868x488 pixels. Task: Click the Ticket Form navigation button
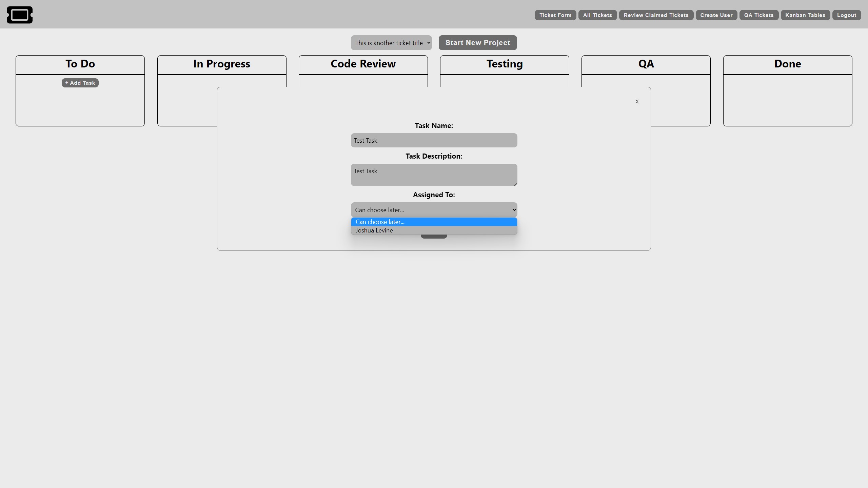555,15
